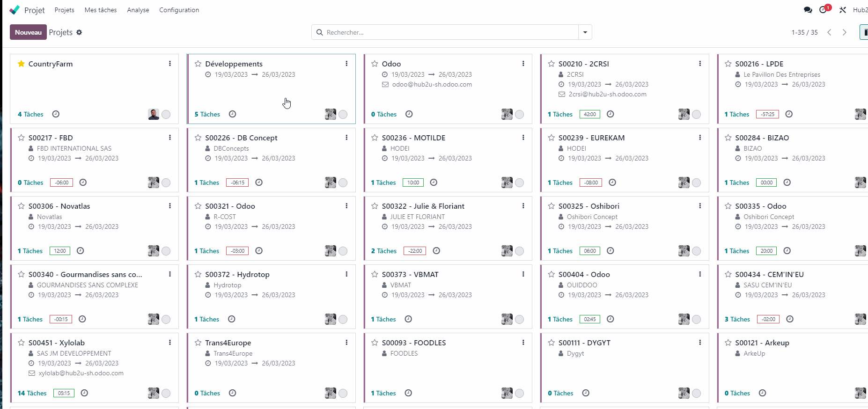Open activity clock on S00121 - Arkeup card

point(762,393)
